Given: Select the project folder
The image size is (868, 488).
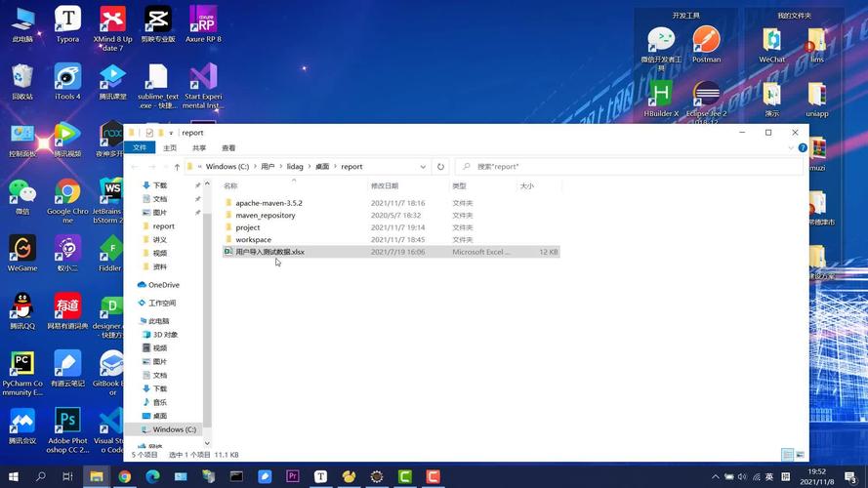Looking at the screenshot, I should tap(247, 227).
